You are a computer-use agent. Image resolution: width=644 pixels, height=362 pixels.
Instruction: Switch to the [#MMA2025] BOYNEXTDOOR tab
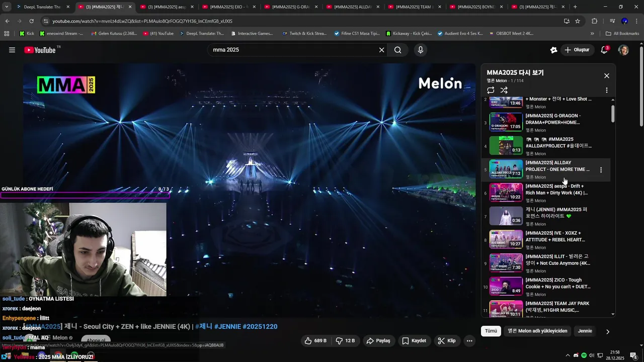[x=477, y=7]
